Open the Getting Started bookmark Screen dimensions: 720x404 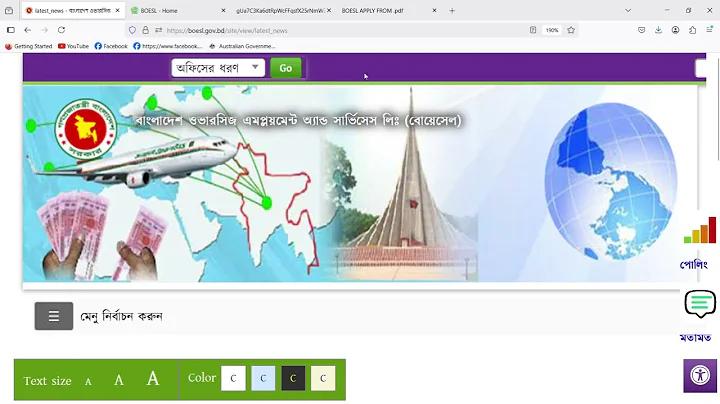28,46
